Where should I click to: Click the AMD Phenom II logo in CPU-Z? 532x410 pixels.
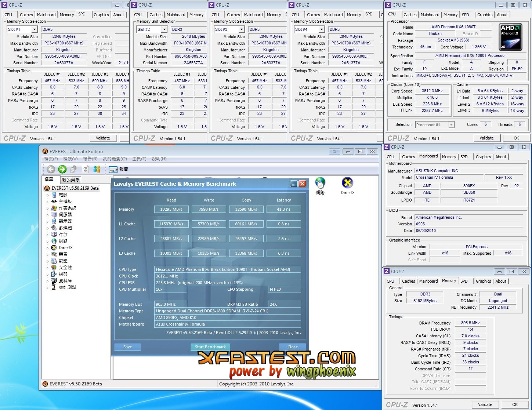click(x=511, y=37)
